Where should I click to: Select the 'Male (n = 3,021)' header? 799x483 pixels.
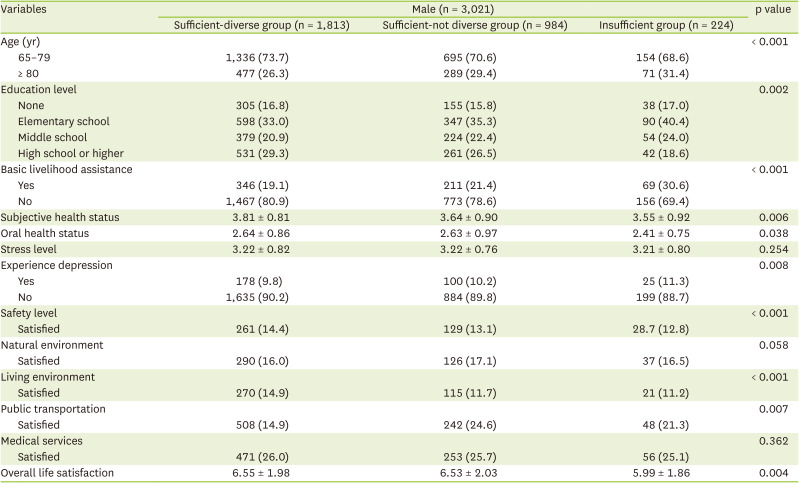(x=452, y=9)
